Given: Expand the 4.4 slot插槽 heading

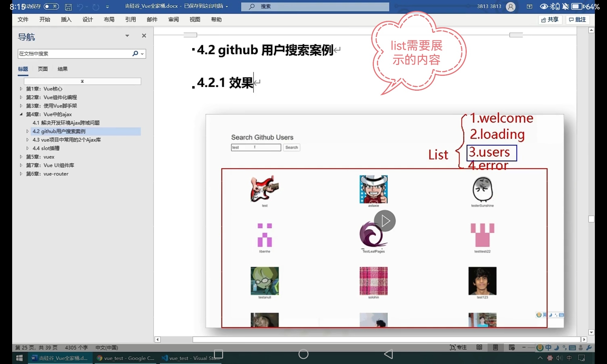Looking at the screenshot, I should pyautogui.click(x=28, y=148).
